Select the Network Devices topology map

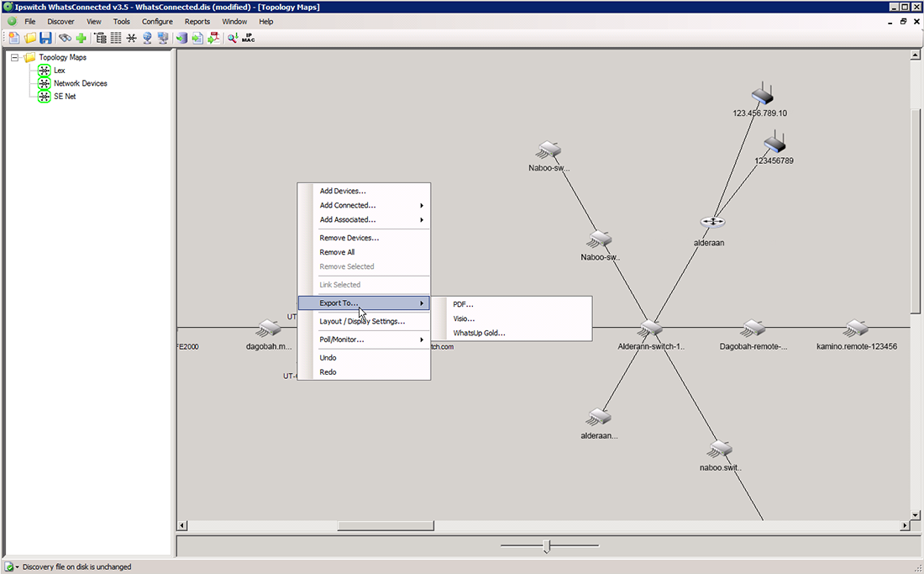pos(80,84)
